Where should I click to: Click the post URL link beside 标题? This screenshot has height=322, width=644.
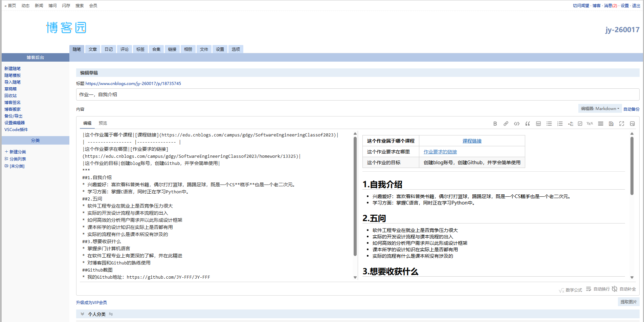133,84
